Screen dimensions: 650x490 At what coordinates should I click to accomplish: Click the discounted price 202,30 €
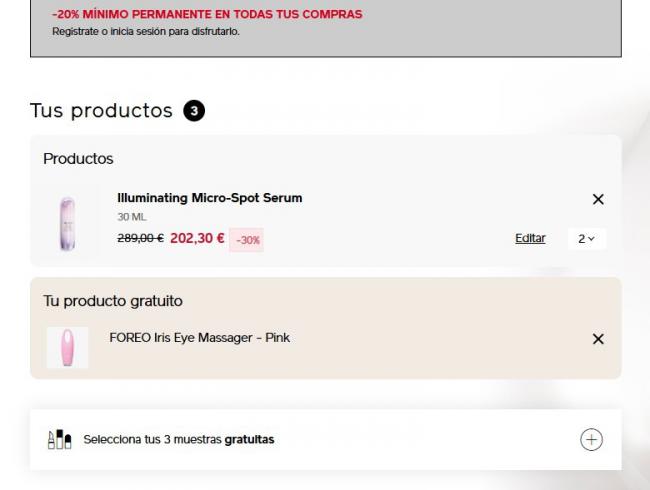pos(197,238)
